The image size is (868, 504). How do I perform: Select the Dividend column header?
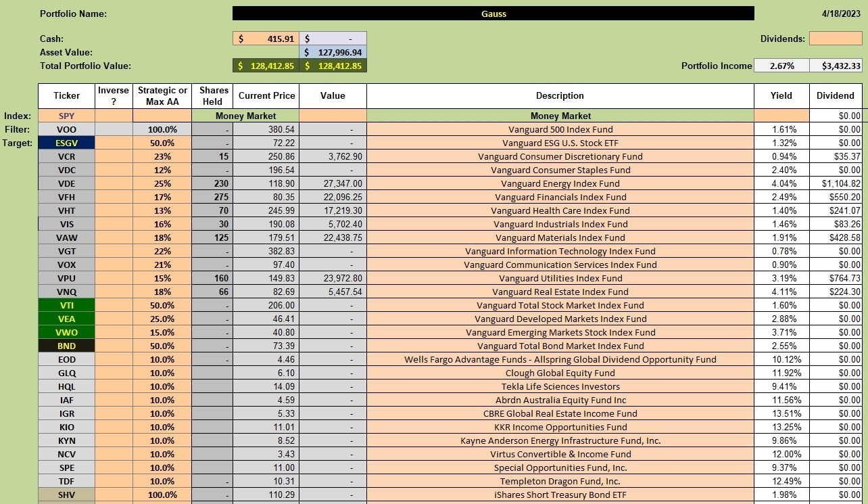[836, 96]
